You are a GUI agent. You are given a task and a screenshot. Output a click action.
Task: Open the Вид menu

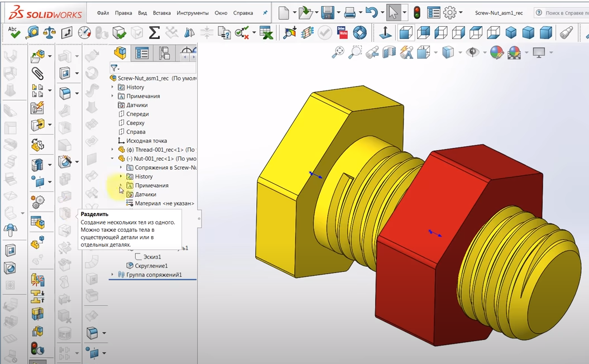pos(142,13)
